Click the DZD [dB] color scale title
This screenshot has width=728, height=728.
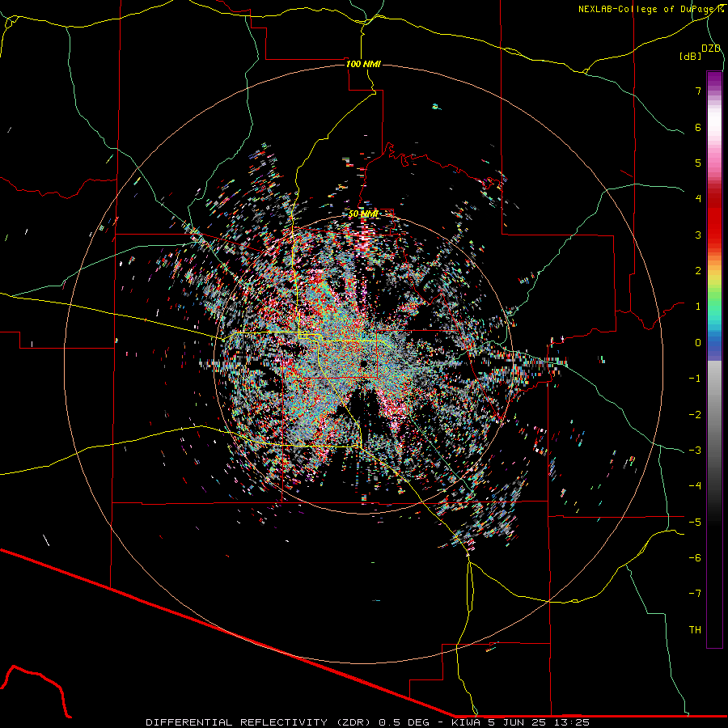pos(700,52)
